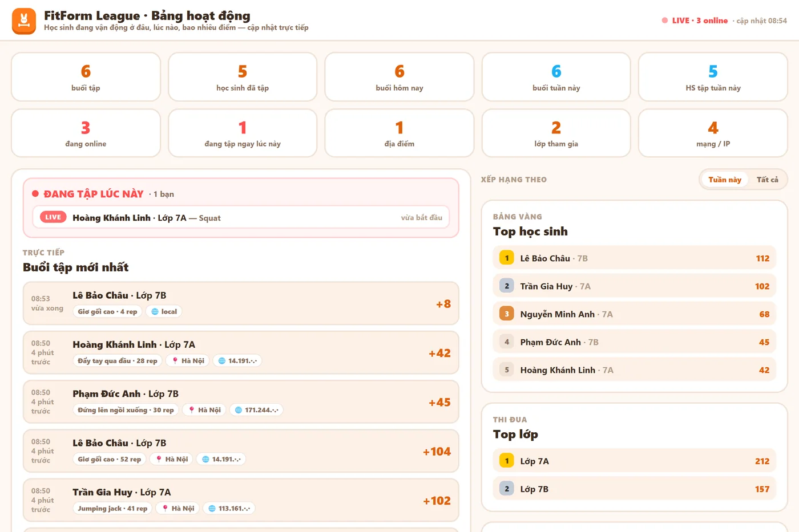Open the live 'Hoàng Khánh Linh · Lớp 7A — Squat' row
The image size is (799, 532).
point(241,217)
